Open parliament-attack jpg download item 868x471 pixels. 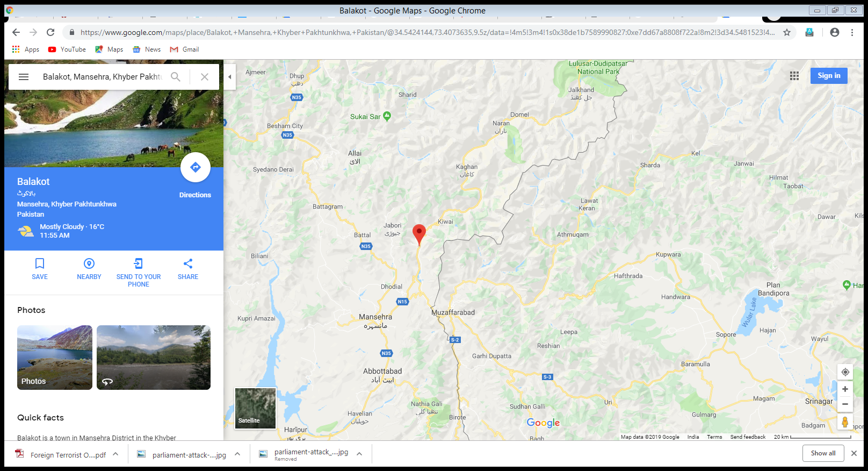click(x=182, y=455)
